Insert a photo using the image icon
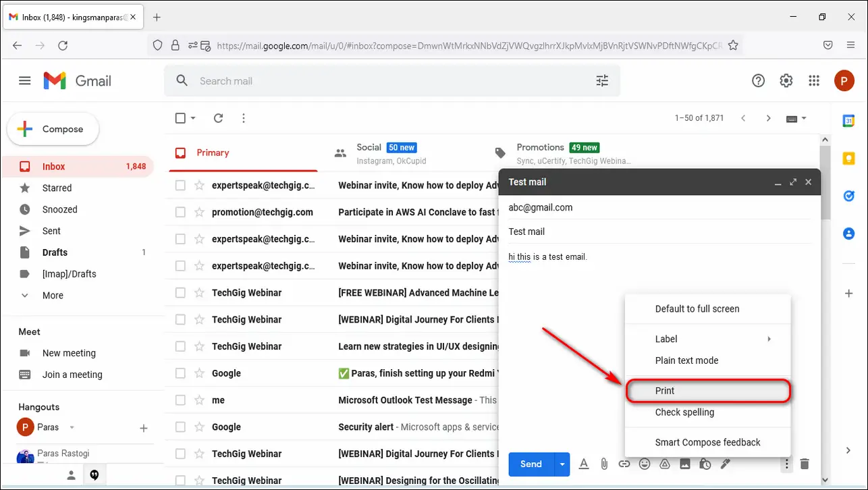This screenshot has height=490, width=868. [684, 464]
